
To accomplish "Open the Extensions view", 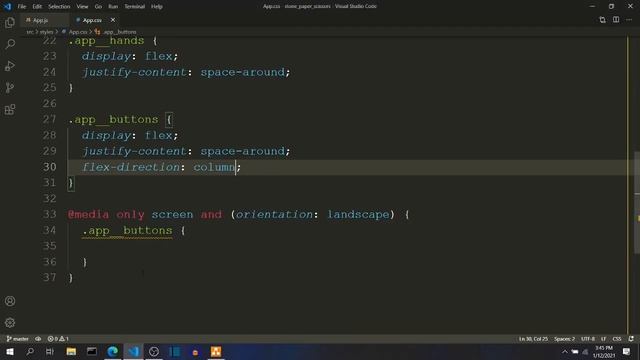I will tap(10, 109).
